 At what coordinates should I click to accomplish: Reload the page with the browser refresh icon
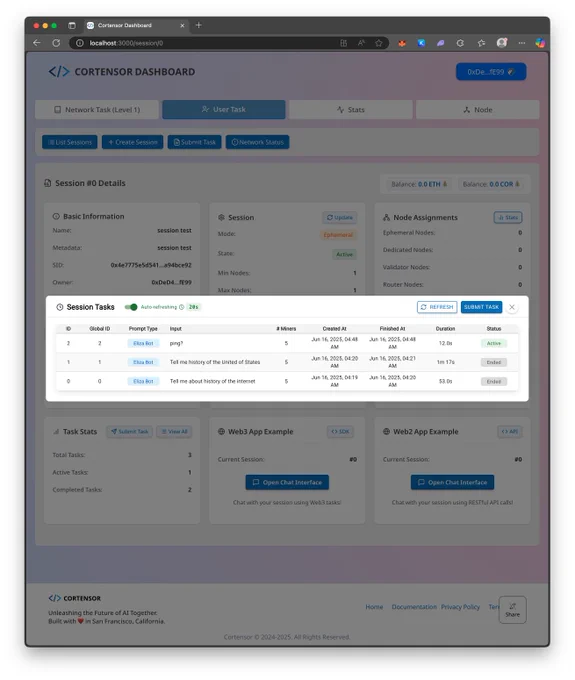(56, 43)
